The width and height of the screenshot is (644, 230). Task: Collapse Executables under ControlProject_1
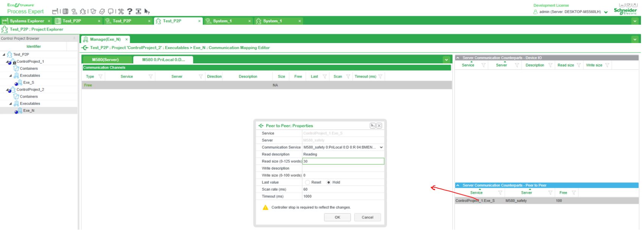11,76
